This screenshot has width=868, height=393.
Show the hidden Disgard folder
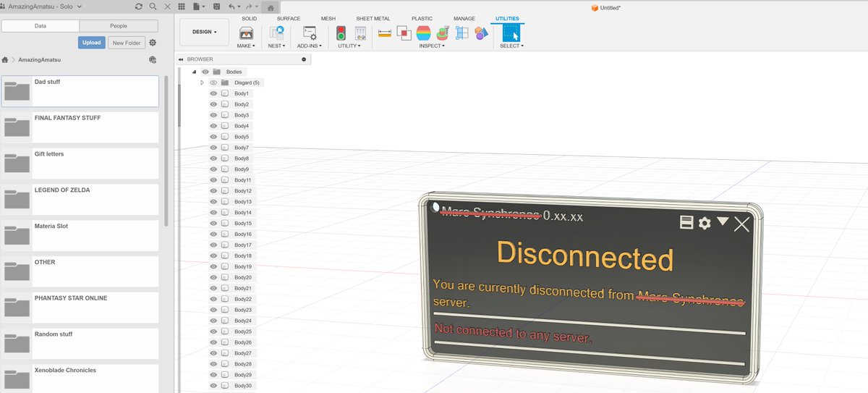[x=213, y=83]
